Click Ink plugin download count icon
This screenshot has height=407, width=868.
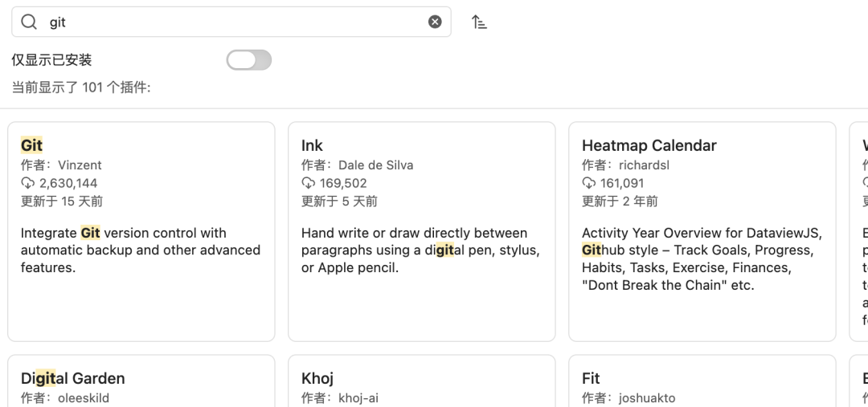pyautogui.click(x=309, y=183)
